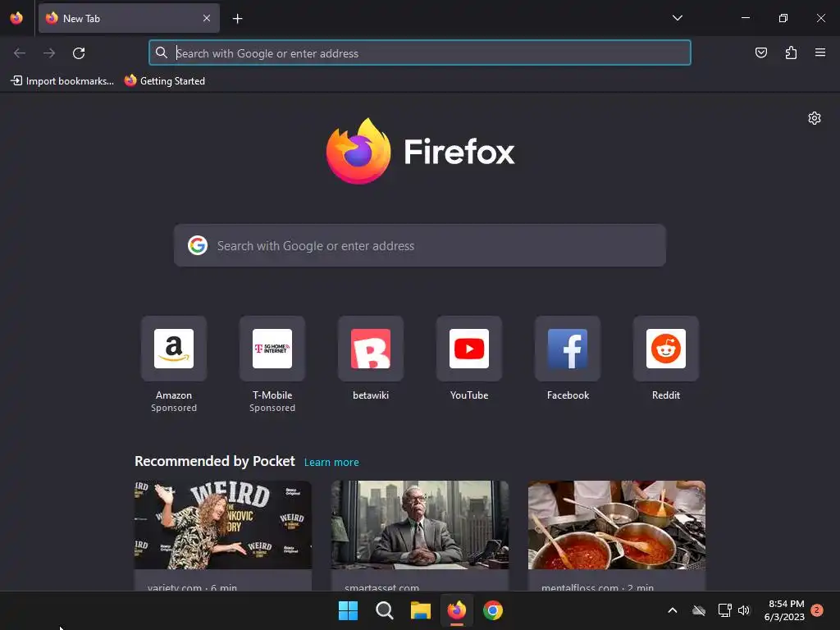Open the variety.com Weird article thumbnail
The height and width of the screenshot is (630, 840).
[x=223, y=525]
